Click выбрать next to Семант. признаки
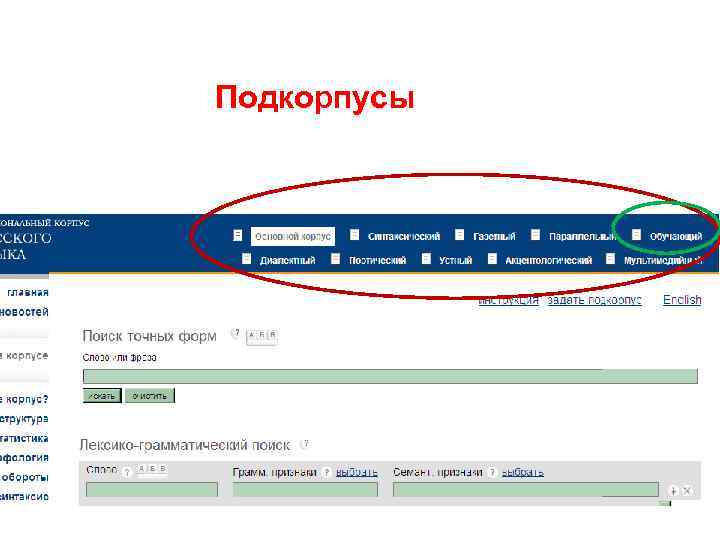The image size is (720, 540). [523, 472]
